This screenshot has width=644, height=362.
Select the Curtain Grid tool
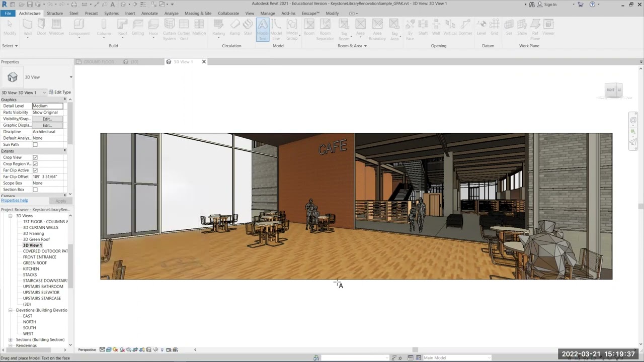click(184, 30)
